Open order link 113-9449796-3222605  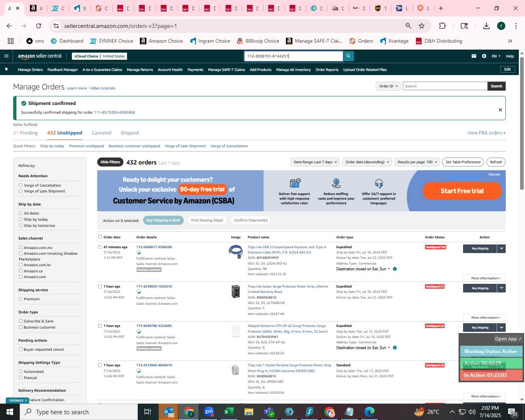pos(154,326)
